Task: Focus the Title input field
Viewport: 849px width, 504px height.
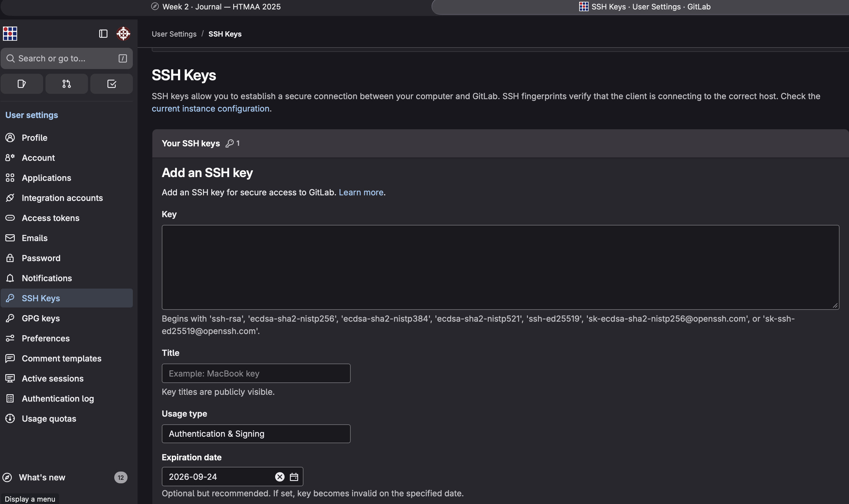Action: pyautogui.click(x=256, y=374)
